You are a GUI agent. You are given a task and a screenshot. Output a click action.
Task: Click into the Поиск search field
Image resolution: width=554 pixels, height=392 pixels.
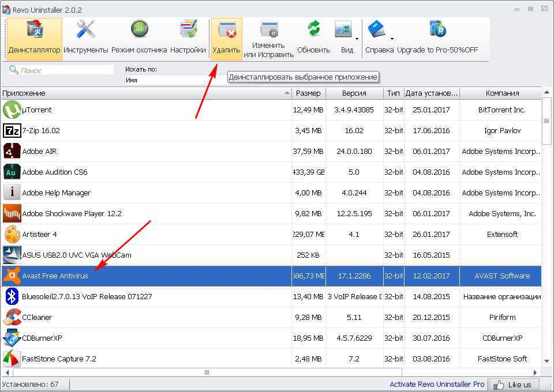[66, 70]
